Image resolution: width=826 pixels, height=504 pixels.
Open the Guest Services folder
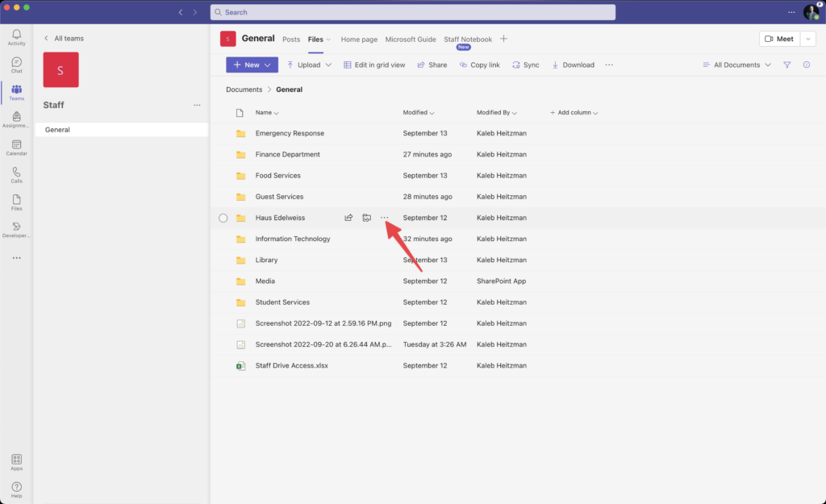click(x=279, y=197)
